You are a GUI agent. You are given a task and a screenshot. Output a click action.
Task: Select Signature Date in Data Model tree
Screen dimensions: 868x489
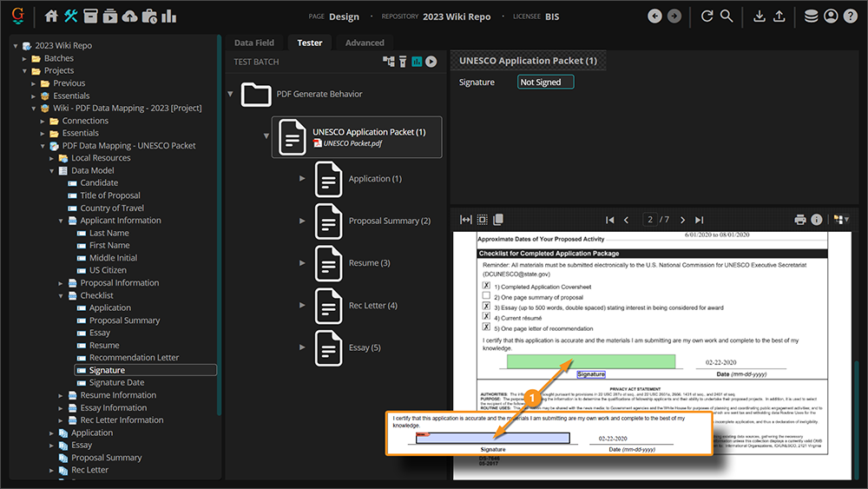click(116, 382)
